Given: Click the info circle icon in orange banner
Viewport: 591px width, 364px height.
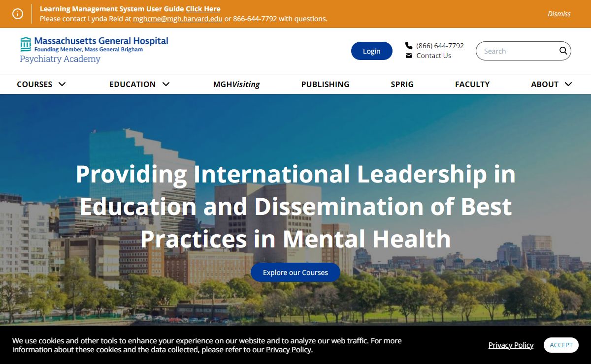Looking at the screenshot, I should [18, 14].
